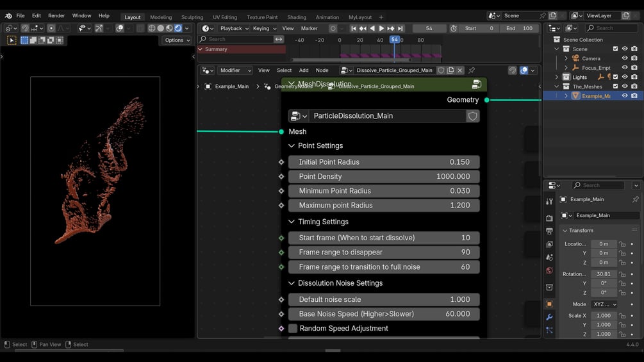Open the World properties tab
644x362 pixels.
click(549, 270)
